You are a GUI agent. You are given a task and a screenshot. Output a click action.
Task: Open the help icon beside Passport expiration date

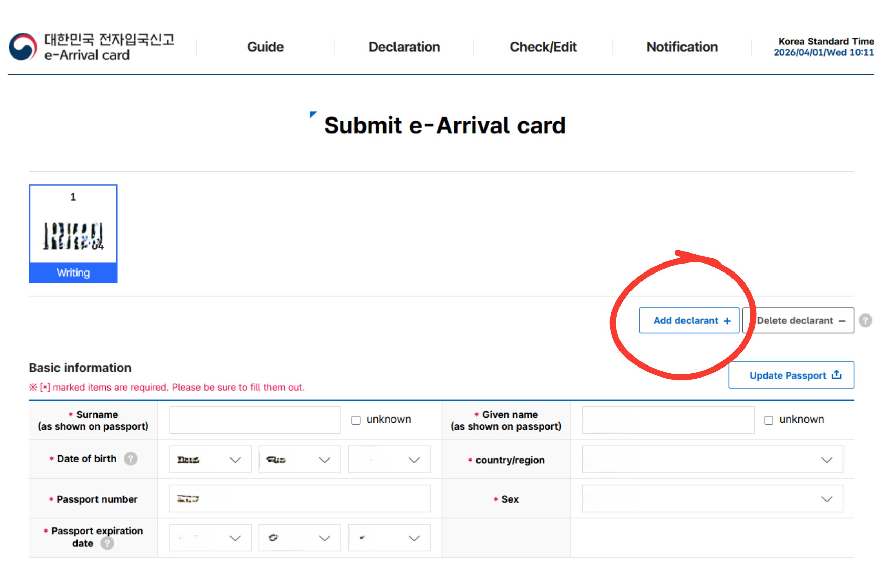[x=108, y=543]
